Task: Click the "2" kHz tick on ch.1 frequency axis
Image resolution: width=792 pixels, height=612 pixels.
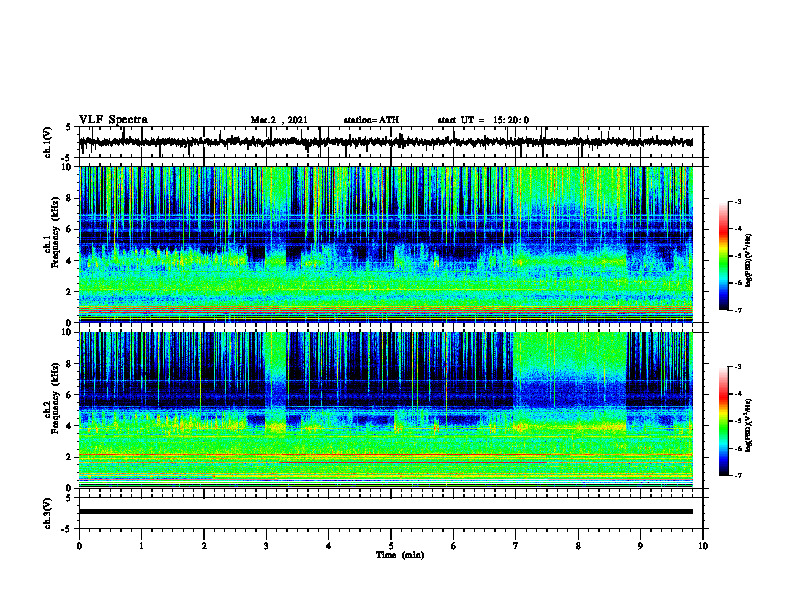Action: coord(69,292)
